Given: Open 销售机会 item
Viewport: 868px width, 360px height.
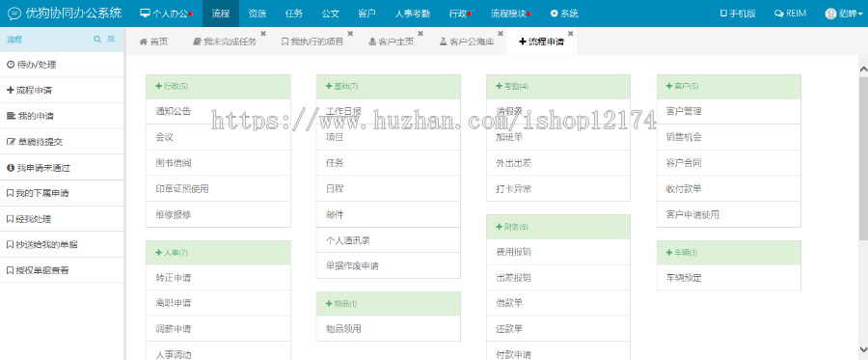Looking at the screenshot, I should pos(729,137).
